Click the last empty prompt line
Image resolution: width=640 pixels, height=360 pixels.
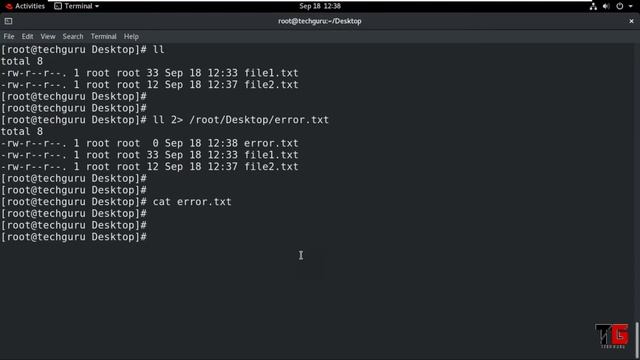pos(73,237)
